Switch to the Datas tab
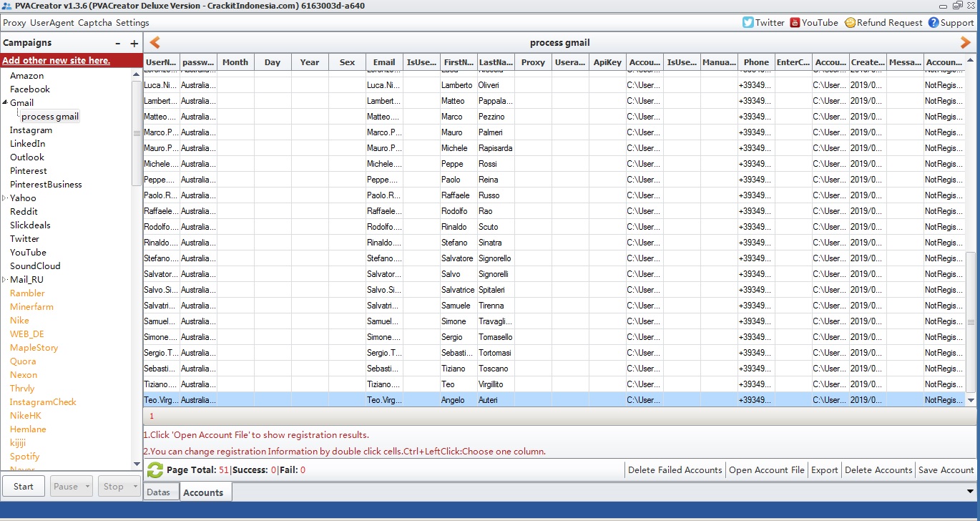980x521 pixels. [x=159, y=492]
